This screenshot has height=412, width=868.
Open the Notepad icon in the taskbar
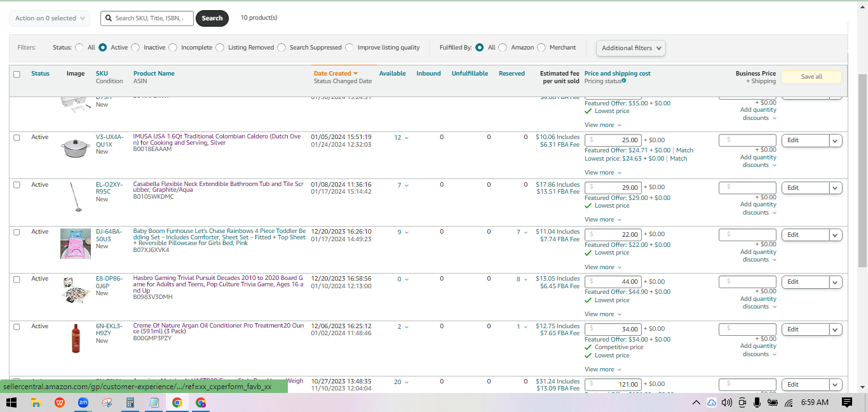coord(153,402)
